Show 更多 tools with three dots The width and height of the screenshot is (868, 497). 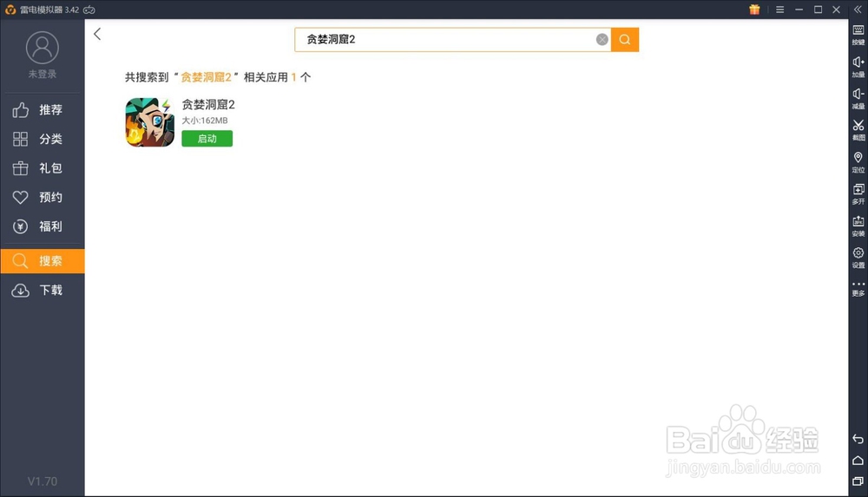[858, 288]
